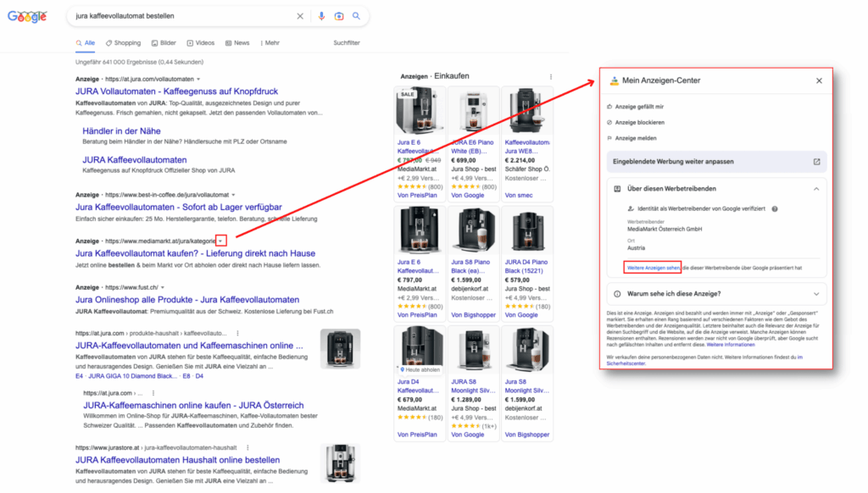Clear the search query with the X icon
Screen dimensions: 868x493
tap(301, 15)
